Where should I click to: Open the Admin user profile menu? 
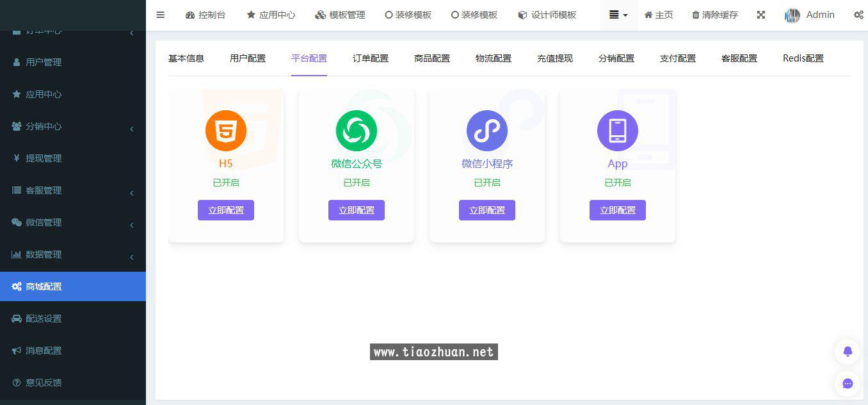810,15
